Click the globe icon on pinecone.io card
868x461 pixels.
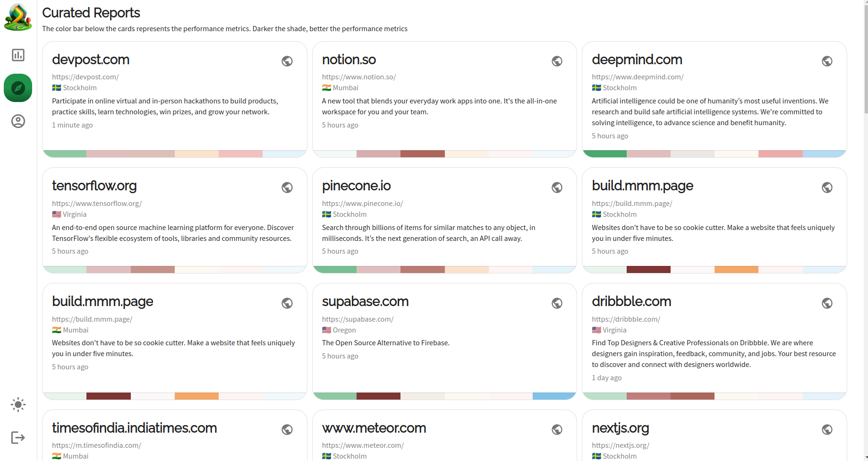coord(557,188)
